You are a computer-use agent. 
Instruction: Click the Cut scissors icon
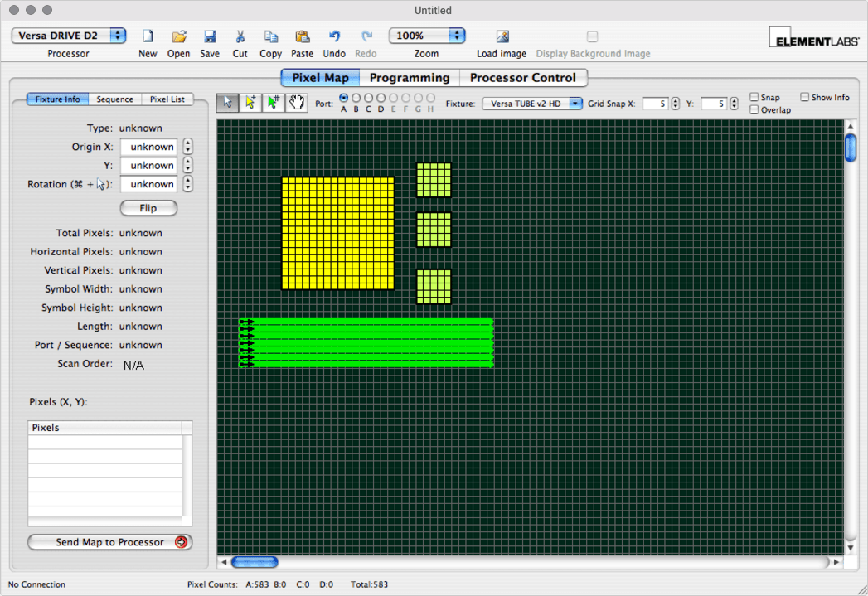[x=240, y=36]
